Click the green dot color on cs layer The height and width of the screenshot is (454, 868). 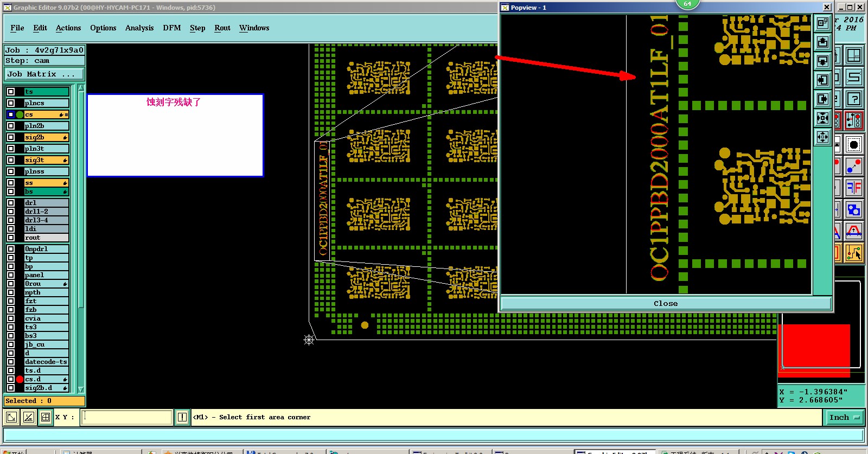click(x=20, y=114)
